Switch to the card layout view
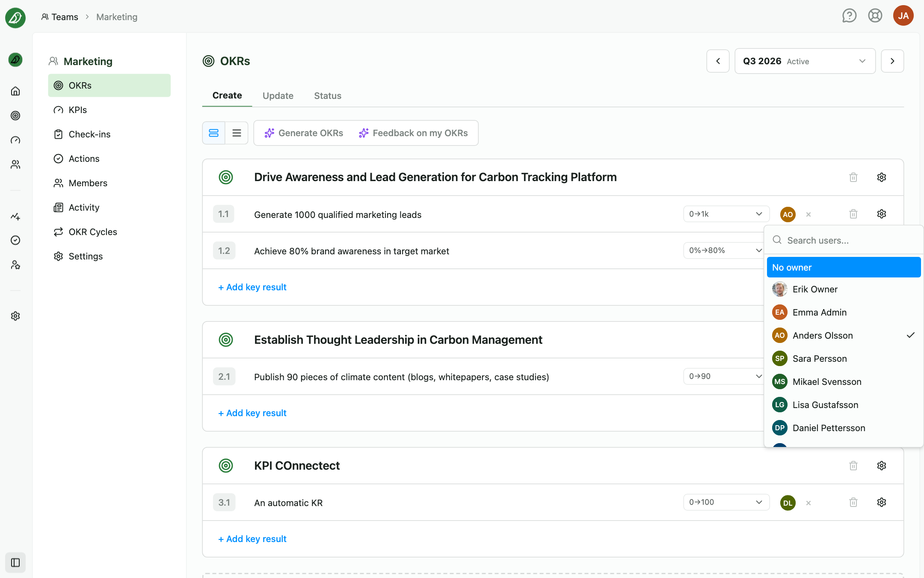924x578 pixels. point(213,133)
